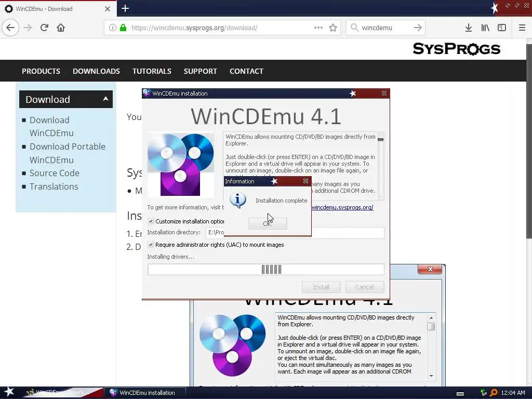Click the star icon in Information title bar
This screenshot has height=399, width=532.
pyautogui.click(x=274, y=181)
